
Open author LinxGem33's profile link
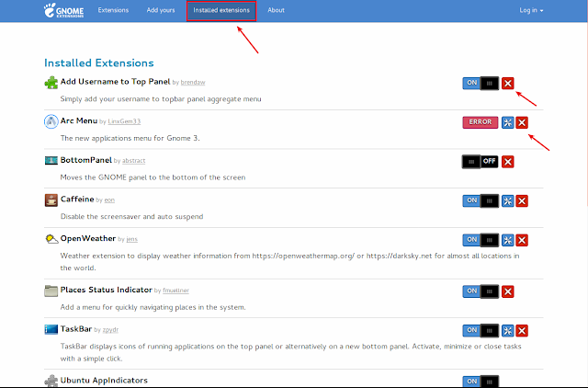124,121
